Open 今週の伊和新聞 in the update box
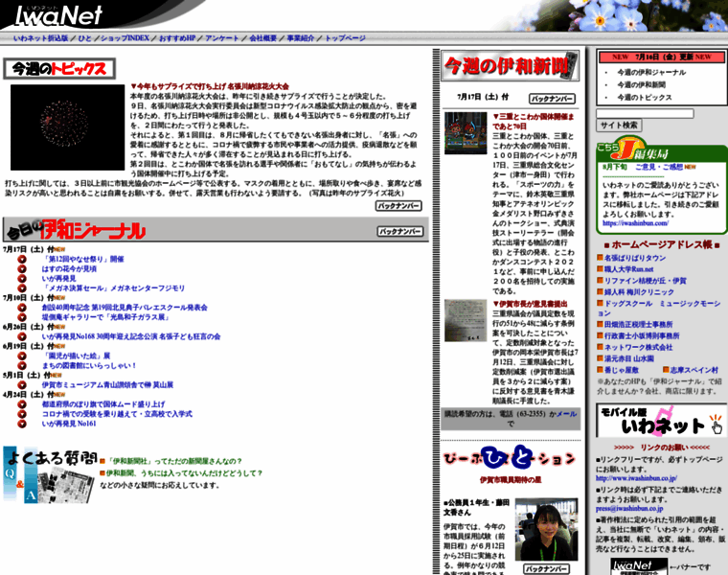Screen dimensions: 728x575 pyautogui.click(x=641, y=85)
